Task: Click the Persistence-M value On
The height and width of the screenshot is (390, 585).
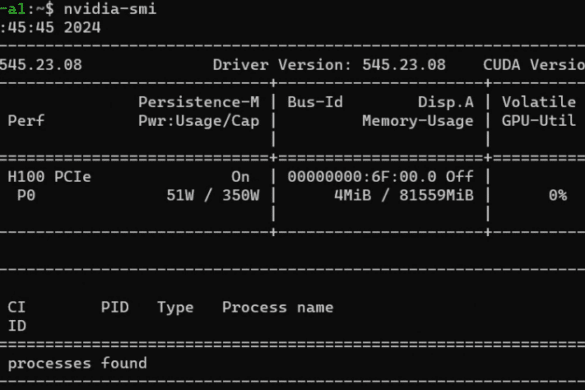Action: [x=241, y=177]
